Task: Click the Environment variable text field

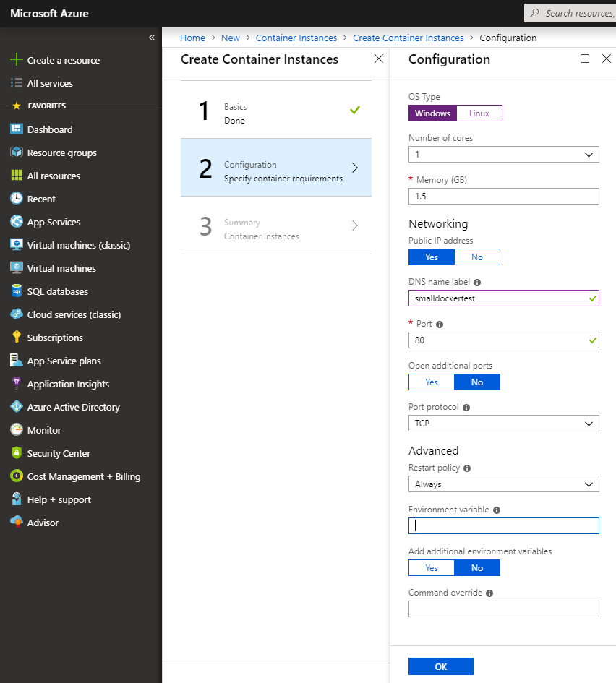Action: (504, 525)
